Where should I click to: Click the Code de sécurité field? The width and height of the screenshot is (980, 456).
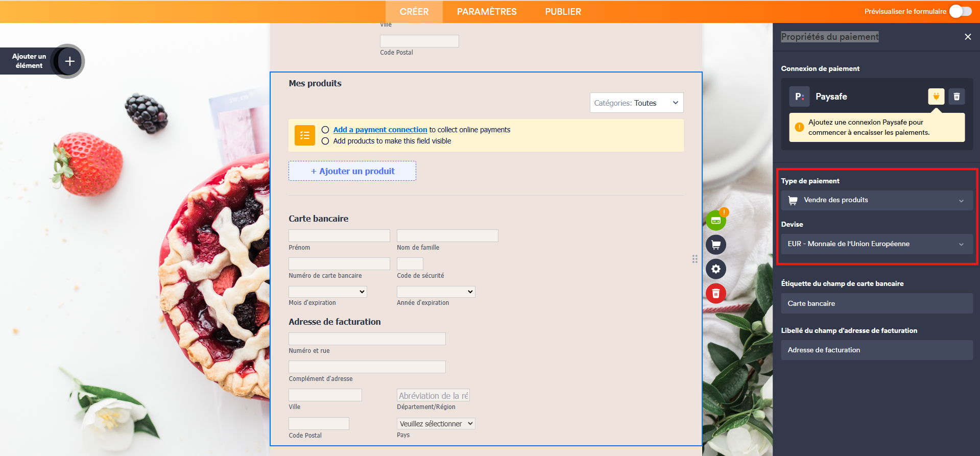tap(410, 263)
